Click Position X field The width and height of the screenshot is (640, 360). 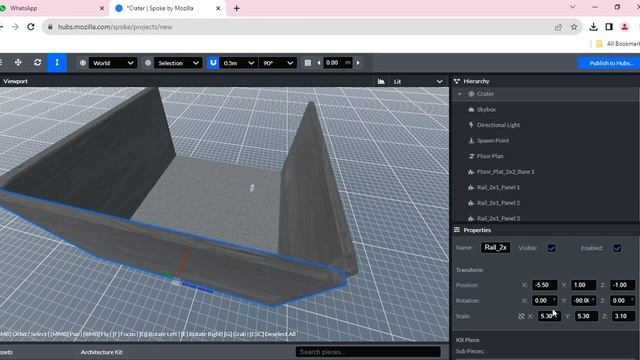[544, 285]
